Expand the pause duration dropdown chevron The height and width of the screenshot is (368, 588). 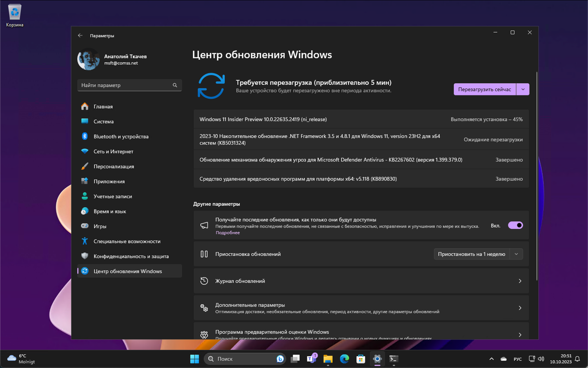click(x=516, y=254)
